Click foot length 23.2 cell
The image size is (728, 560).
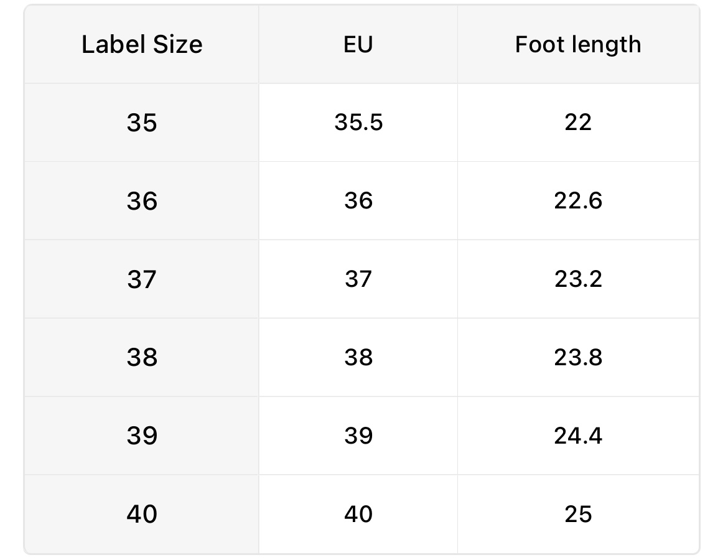(578, 279)
